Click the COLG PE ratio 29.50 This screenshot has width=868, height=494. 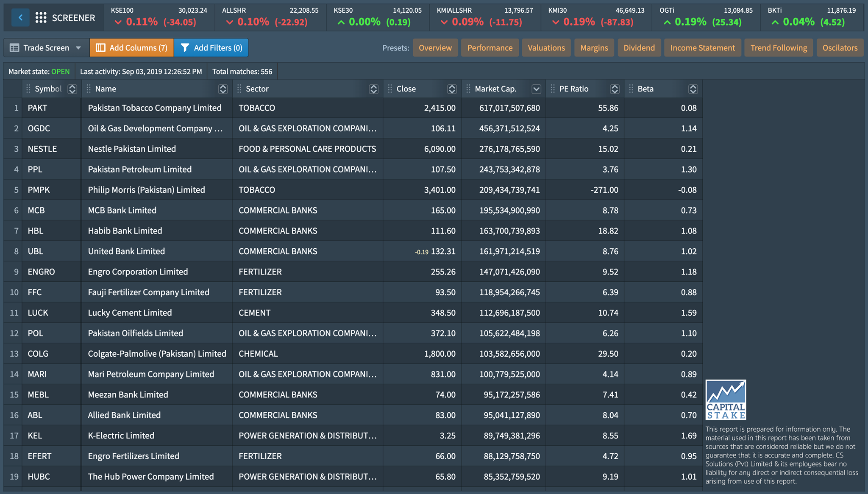608,354
